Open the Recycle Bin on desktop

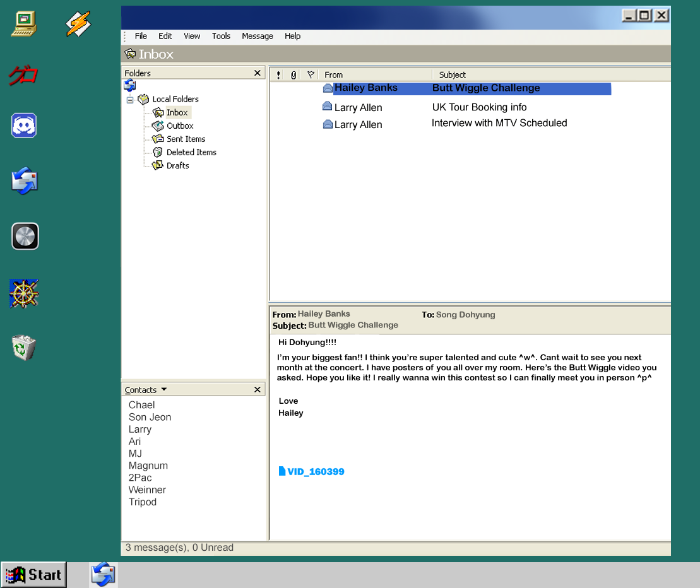[x=24, y=348]
